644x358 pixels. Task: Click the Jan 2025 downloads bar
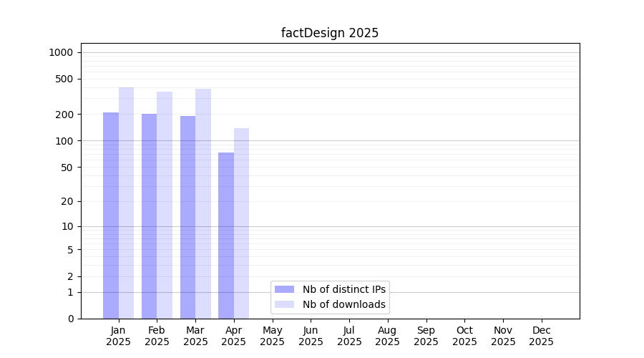click(126, 203)
